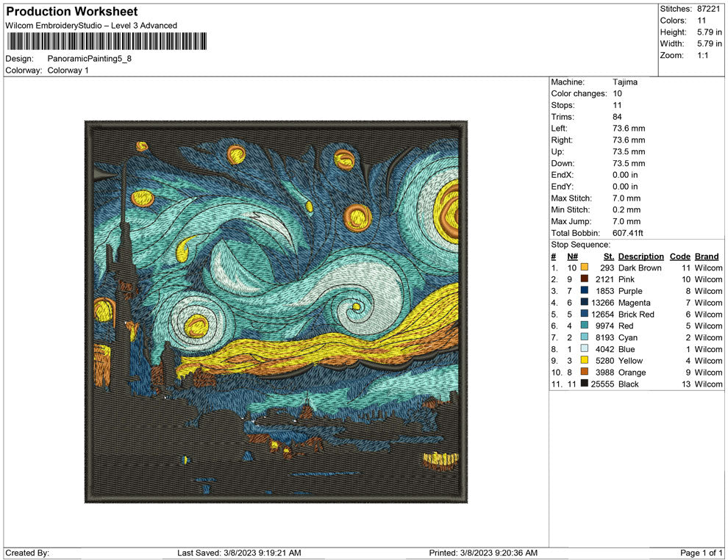Screen dimensions: 728x560
Task: Click the Colors value 11 in header
Action: (x=701, y=21)
